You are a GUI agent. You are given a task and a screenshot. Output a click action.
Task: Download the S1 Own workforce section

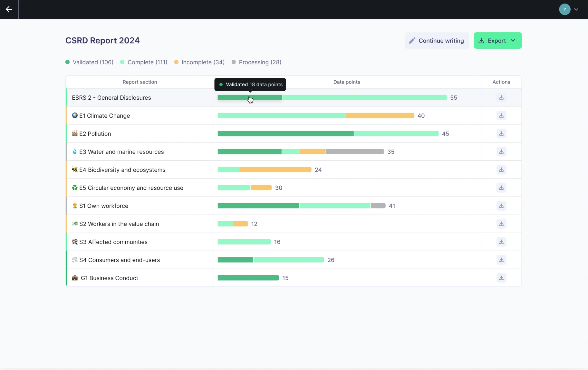501,206
